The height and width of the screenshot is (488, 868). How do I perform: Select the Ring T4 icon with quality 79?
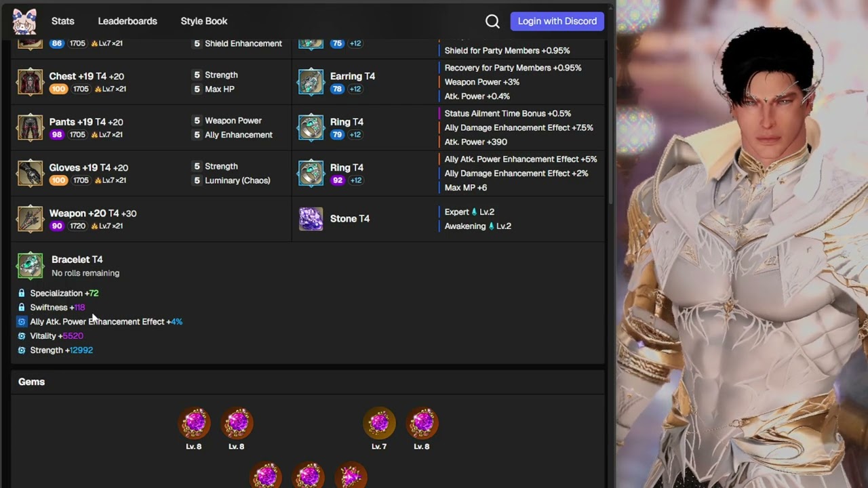(311, 127)
